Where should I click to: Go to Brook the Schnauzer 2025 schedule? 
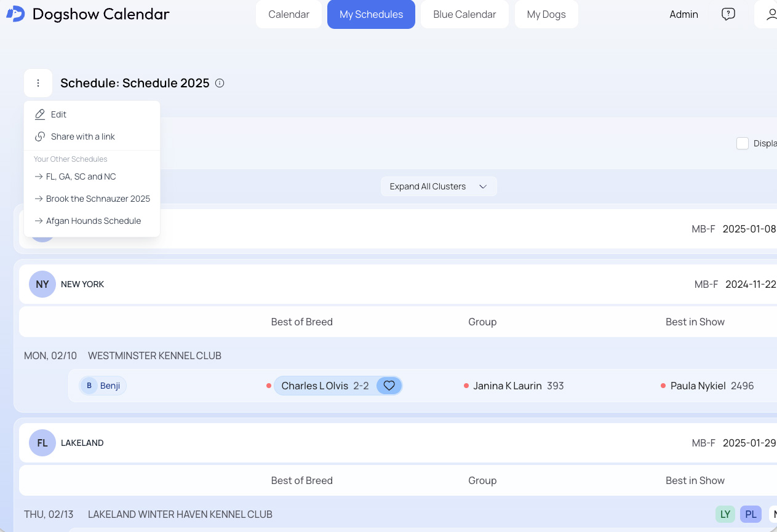tap(98, 199)
